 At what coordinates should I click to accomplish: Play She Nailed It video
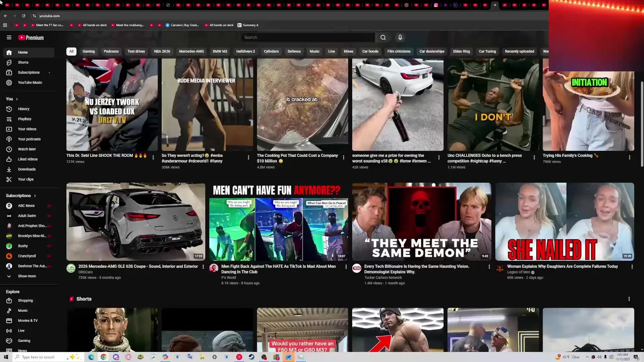tap(565, 222)
